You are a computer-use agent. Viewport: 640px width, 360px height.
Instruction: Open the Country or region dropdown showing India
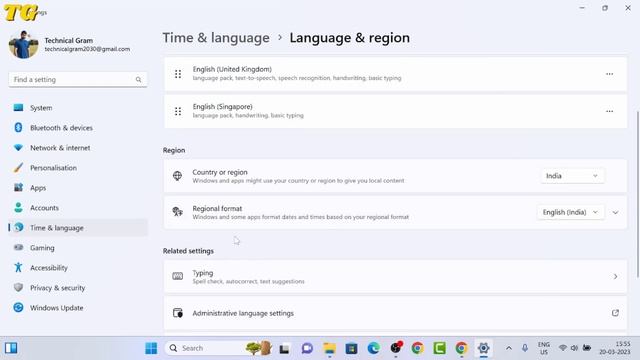tap(572, 176)
